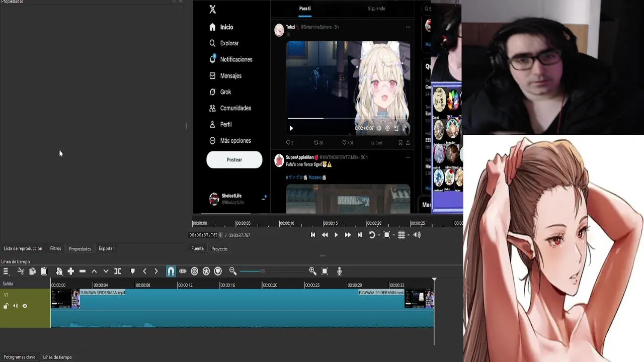Image resolution: width=644 pixels, height=362 pixels.
Task: Click the timecode spinner arrows
Action: (x=219, y=235)
